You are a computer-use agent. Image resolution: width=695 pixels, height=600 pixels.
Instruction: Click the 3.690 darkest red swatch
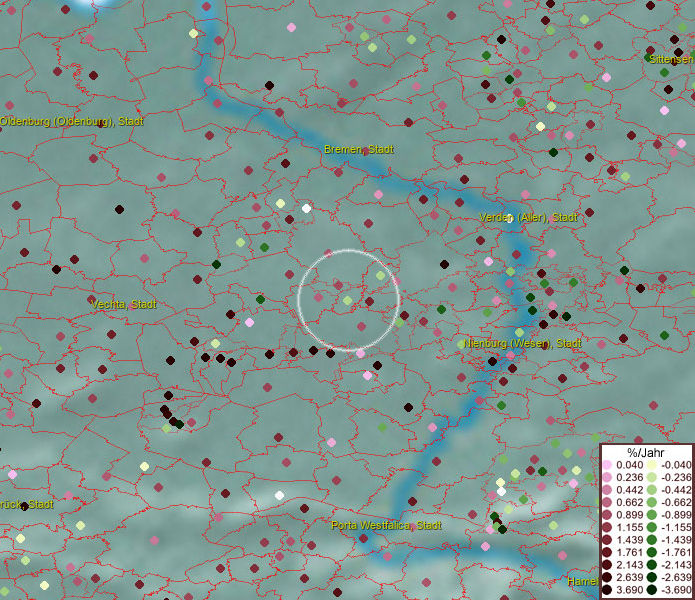coord(607,590)
